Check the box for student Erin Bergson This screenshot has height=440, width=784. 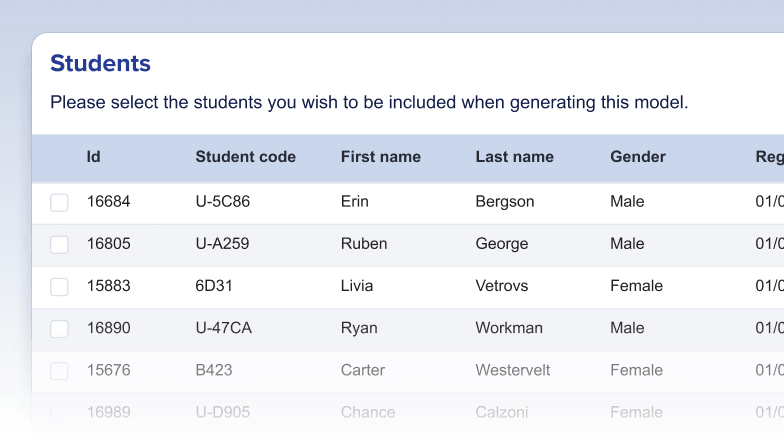(x=59, y=202)
